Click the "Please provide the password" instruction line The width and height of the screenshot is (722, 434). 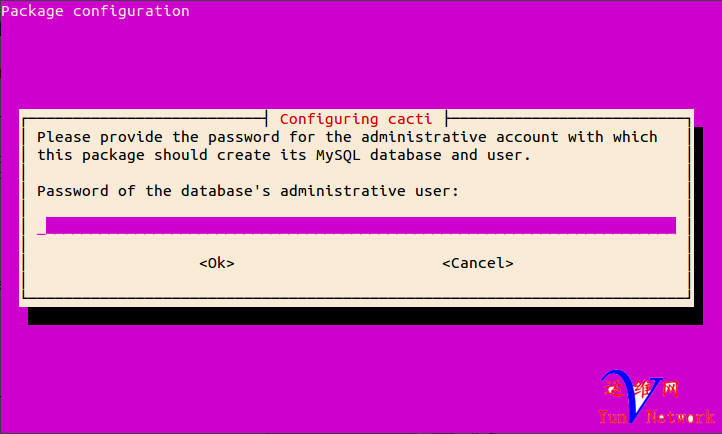click(347, 137)
